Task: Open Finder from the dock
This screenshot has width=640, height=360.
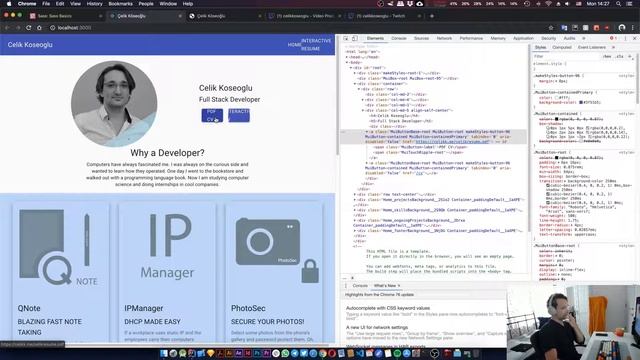Action: (164, 353)
